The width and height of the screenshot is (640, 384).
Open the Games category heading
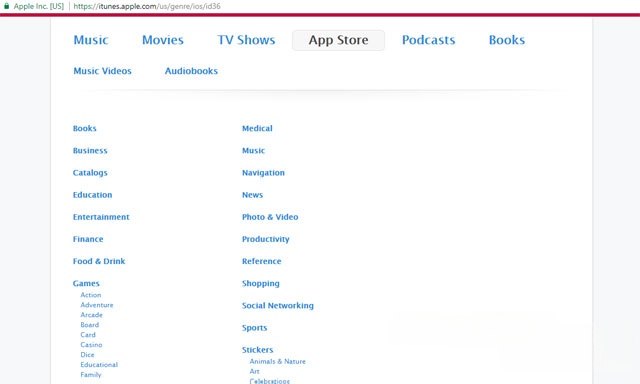pyautogui.click(x=86, y=283)
